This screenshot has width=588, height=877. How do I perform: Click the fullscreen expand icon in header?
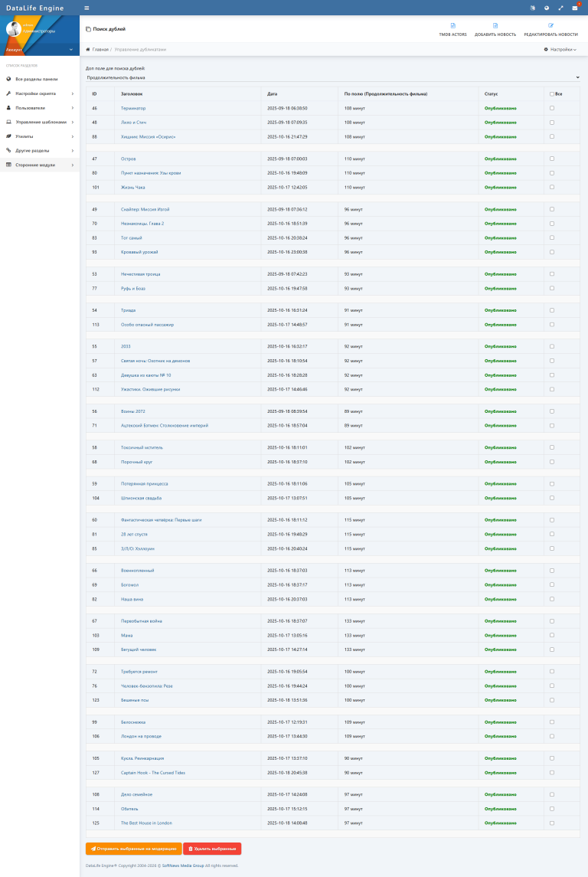[x=560, y=8]
